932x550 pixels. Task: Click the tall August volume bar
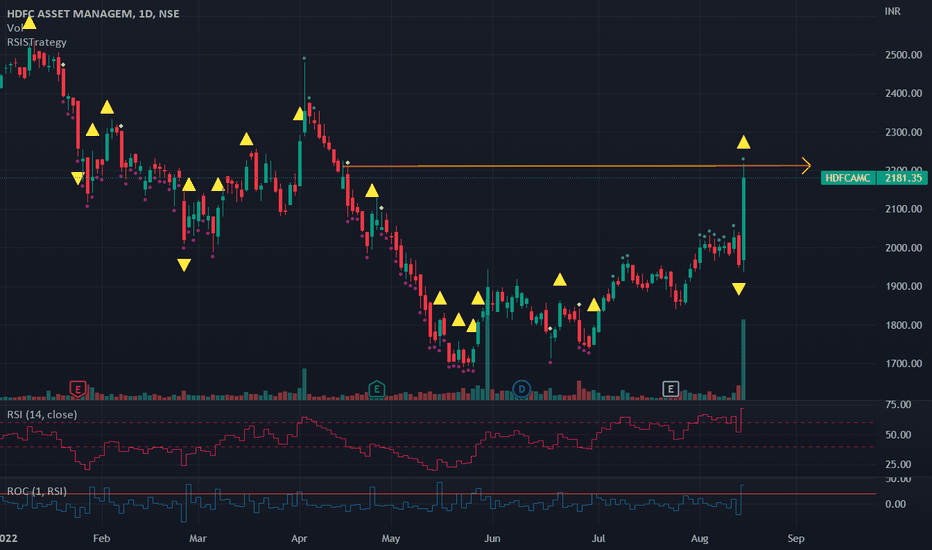click(x=743, y=360)
